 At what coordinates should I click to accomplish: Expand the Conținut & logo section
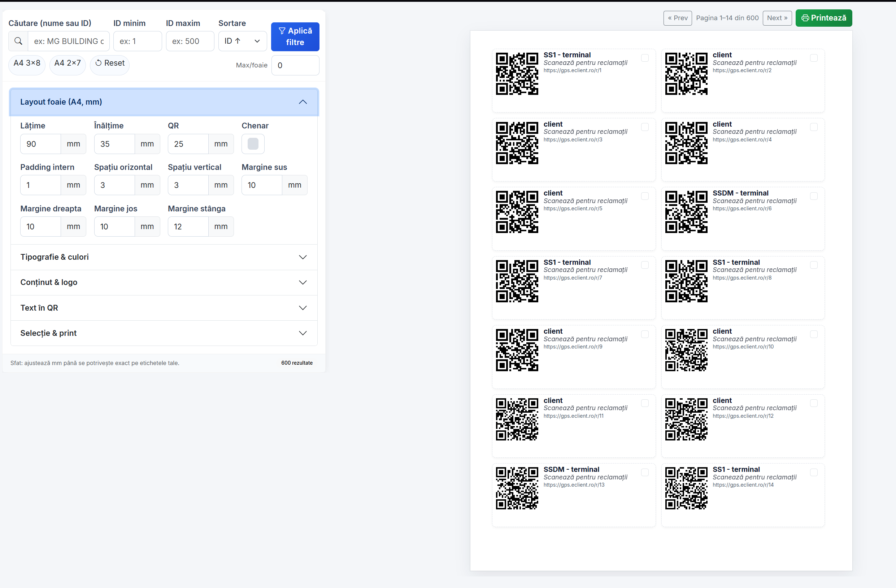[164, 282]
